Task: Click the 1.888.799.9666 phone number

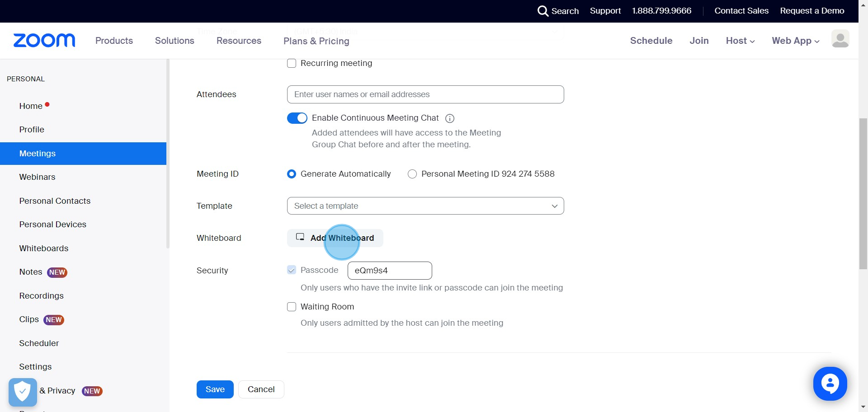Action: pyautogui.click(x=661, y=11)
